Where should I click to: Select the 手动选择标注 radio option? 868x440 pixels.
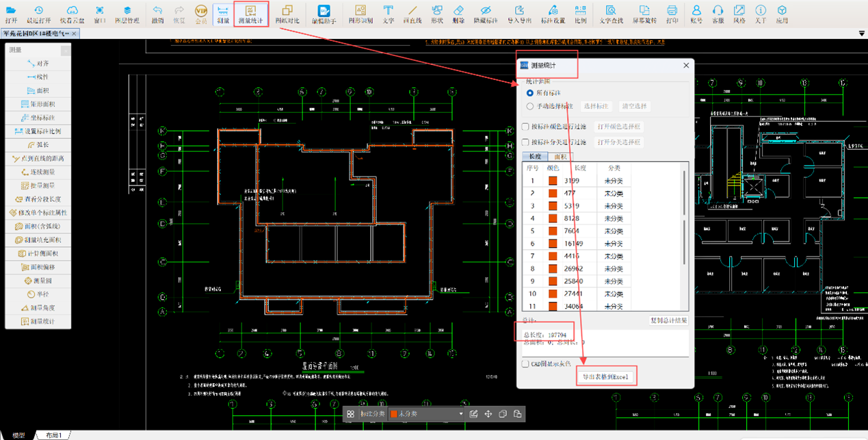coord(530,107)
